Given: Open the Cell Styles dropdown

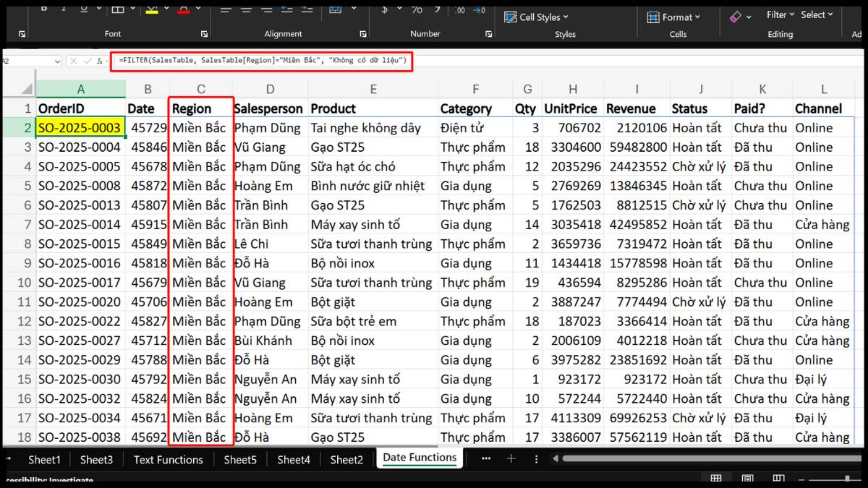Looking at the screenshot, I should click(536, 17).
